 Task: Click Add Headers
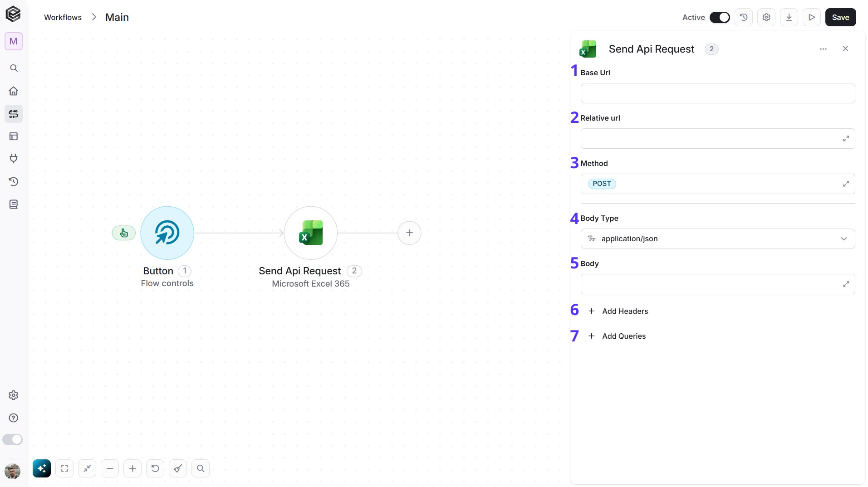pos(618,311)
